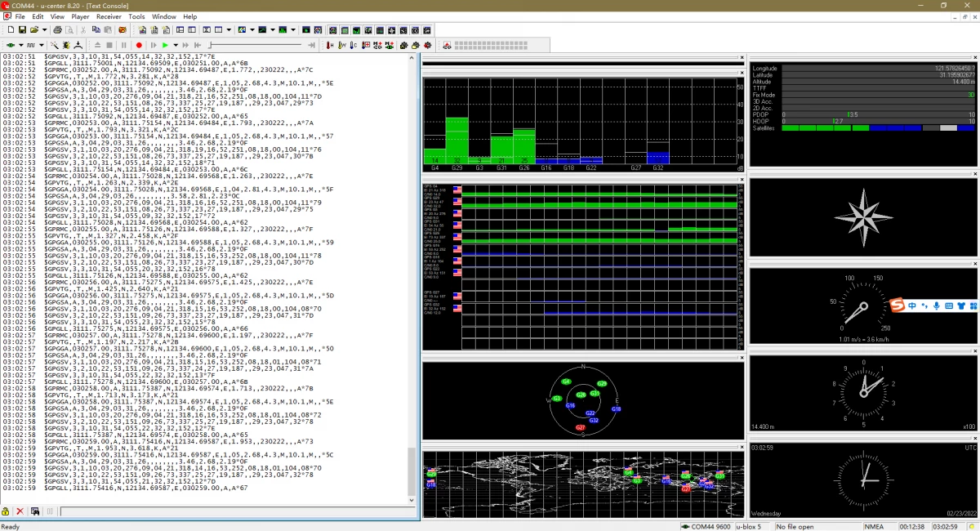Expand the receiver port dropdown arrow
The height and width of the screenshot is (531, 980).
[x=21, y=45]
